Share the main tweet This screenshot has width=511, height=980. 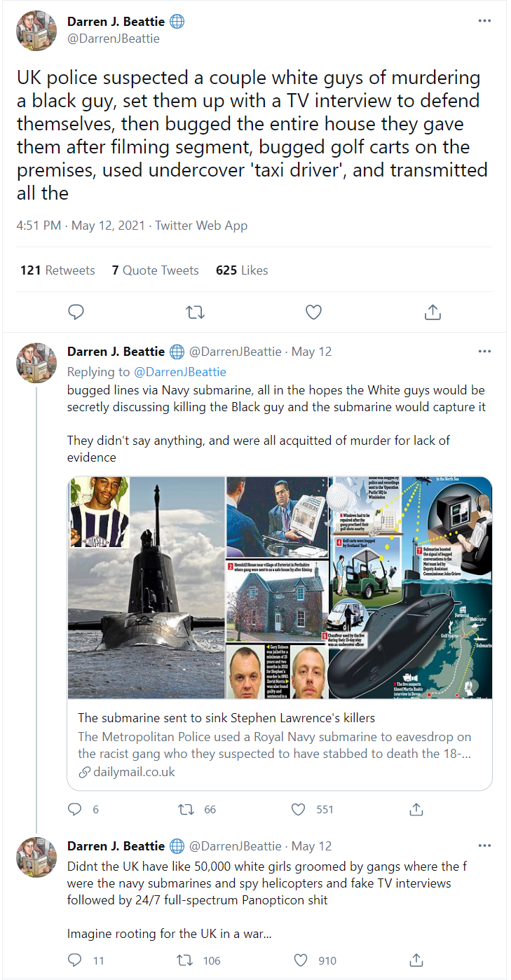432,312
